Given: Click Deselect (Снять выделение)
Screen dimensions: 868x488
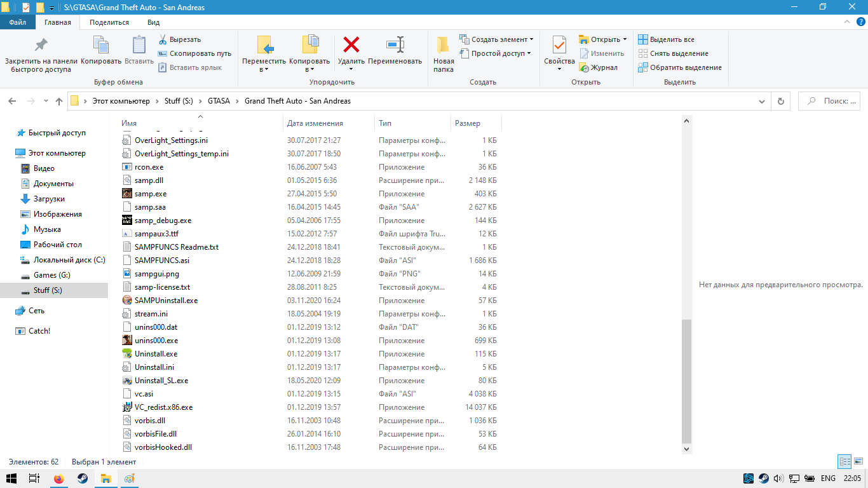Looking at the screenshot, I should click(x=673, y=53).
